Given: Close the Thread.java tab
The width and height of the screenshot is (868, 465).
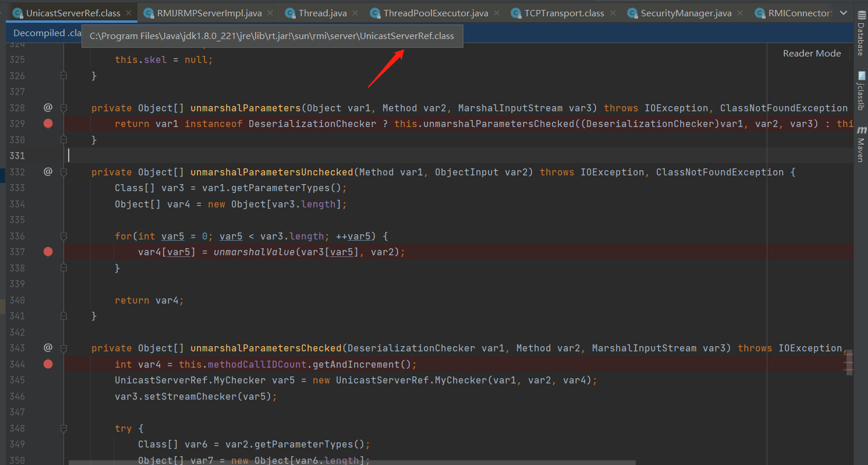Looking at the screenshot, I should (x=355, y=13).
